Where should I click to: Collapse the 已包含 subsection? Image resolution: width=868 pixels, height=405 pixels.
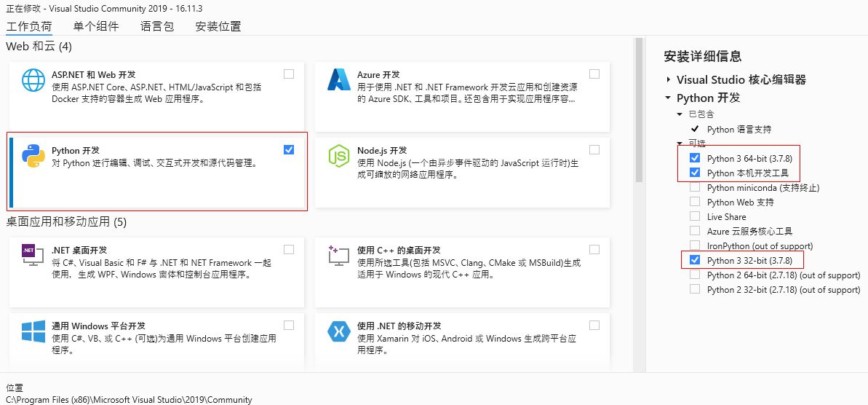[x=680, y=114]
